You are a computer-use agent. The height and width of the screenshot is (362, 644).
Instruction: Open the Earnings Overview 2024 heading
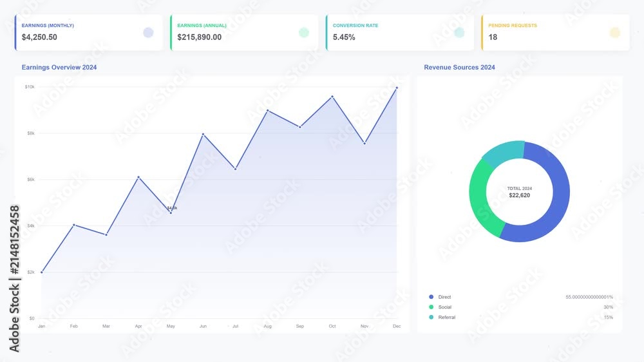tap(59, 68)
